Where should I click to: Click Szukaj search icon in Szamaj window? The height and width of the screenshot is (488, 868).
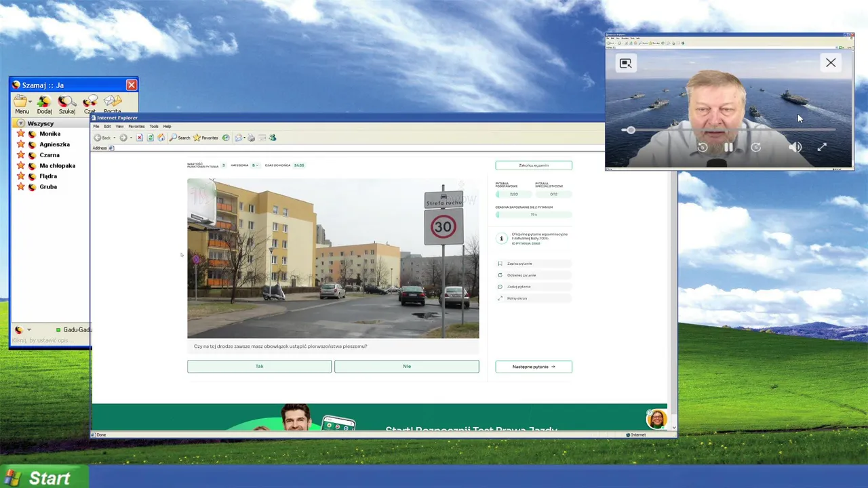66,104
